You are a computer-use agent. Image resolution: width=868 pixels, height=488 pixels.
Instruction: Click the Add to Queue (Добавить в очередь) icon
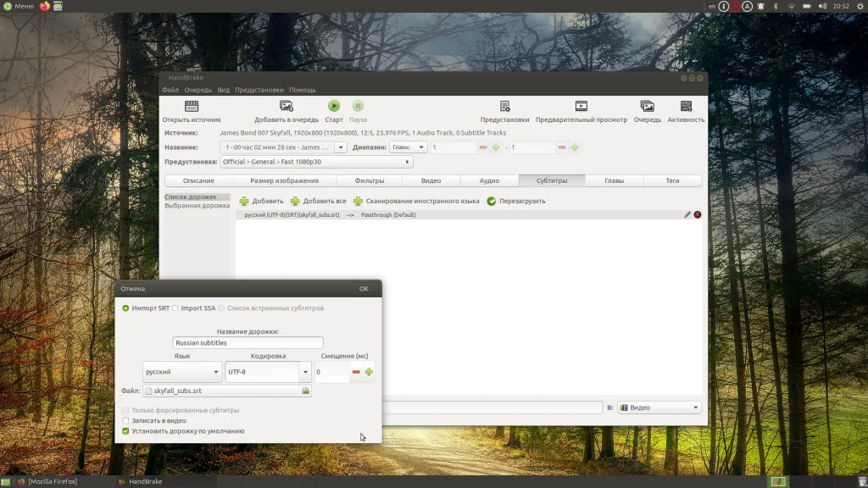pyautogui.click(x=287, y=107)
